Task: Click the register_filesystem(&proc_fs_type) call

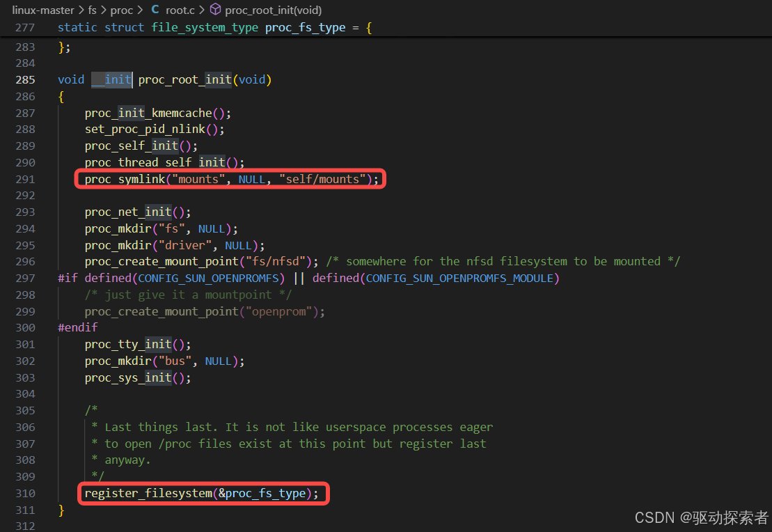Action: [201, 494]
